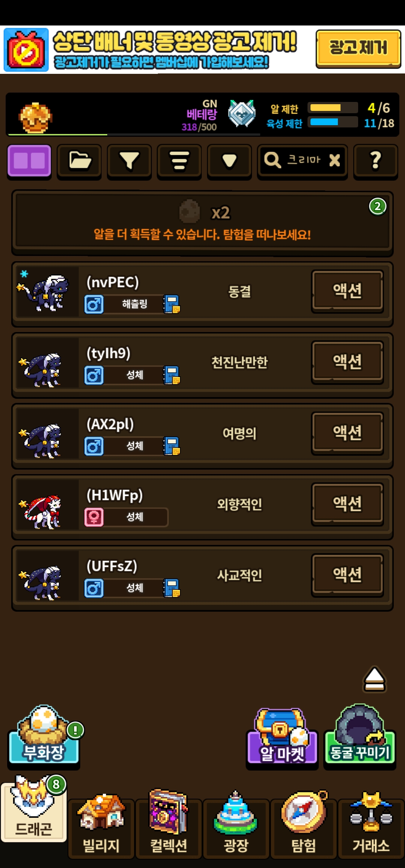Clear the 크리마 search with X
This screenshot has width=405, height=868.
click(x=334, y=160)
